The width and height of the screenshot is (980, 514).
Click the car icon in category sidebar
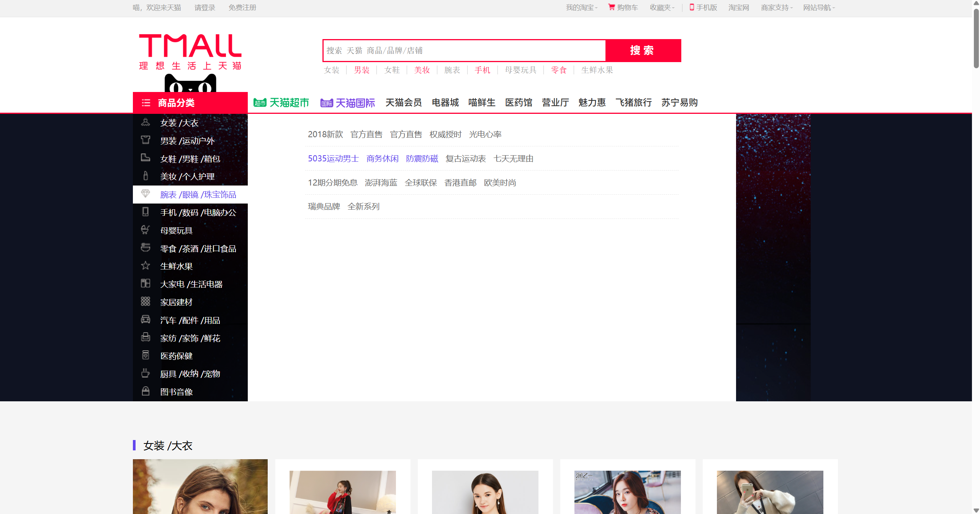click(146, 319)
